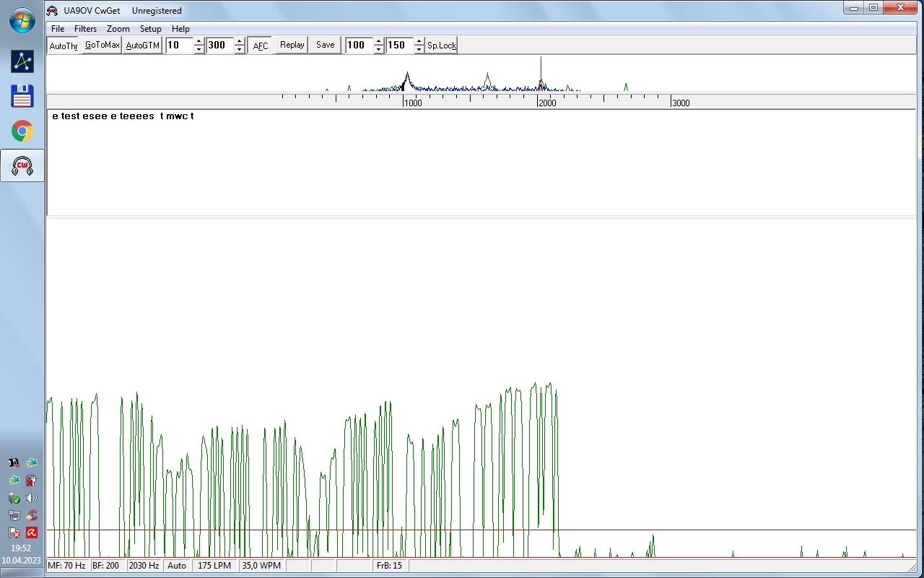This screenshot has width=924, height=578.
Task: Increase the 150 field with up arrow
Action: tap(419, 41)
